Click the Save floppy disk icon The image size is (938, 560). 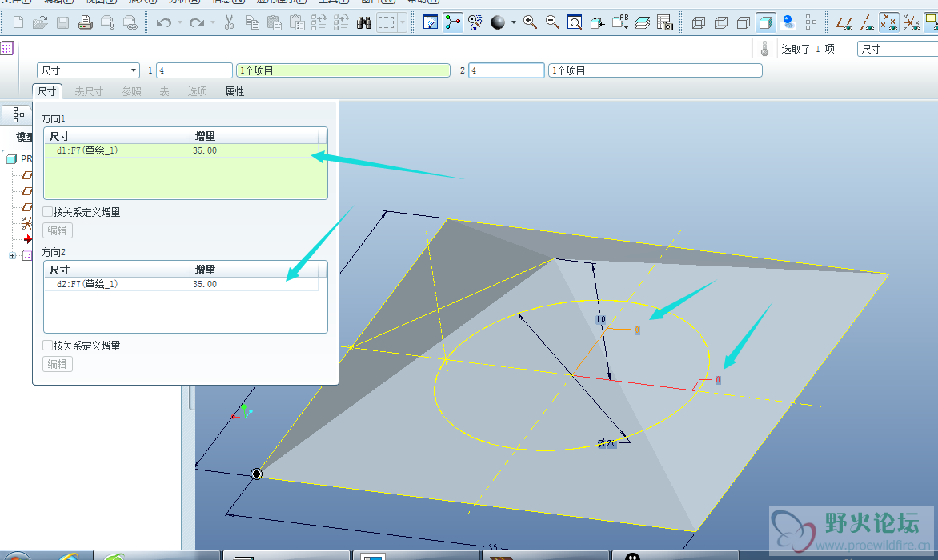[x=62, y=22]
